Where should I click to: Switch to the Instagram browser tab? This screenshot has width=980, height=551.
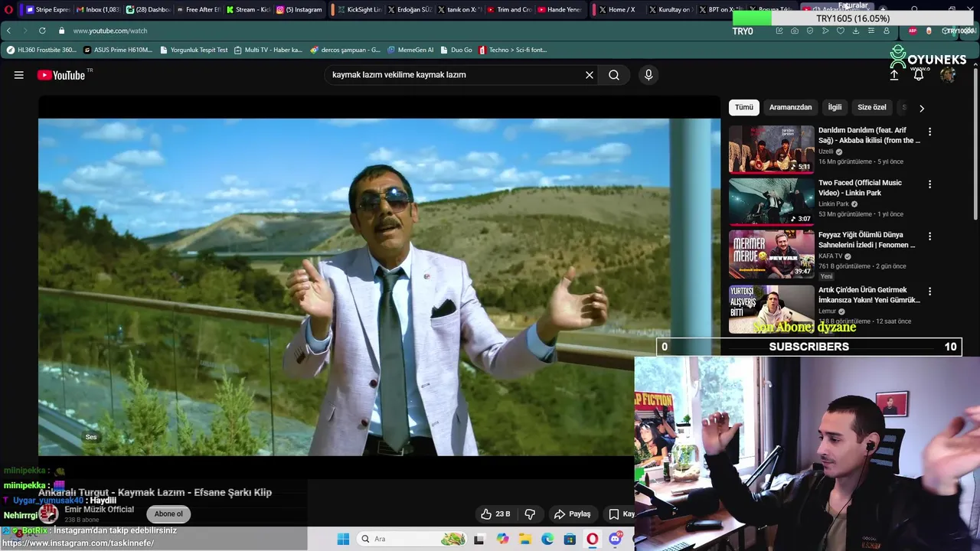tap(299, 10)
